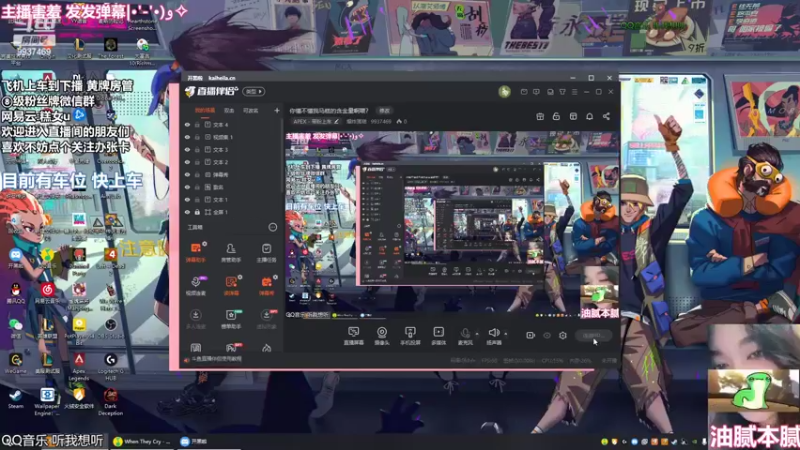Open the Steam desktop shortcut
The width and height of the screenshot is (800, 450).
(x=15, y=398)
